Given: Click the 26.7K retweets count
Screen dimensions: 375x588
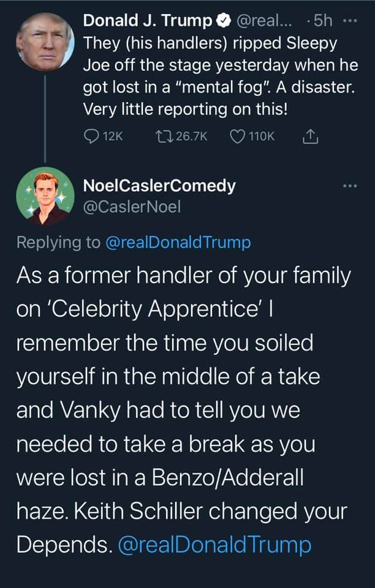Looking at the screenshot, I should (x=192, y=137).
